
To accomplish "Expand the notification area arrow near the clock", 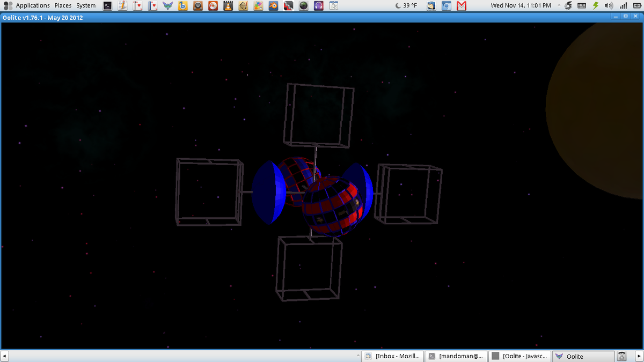I will (x=559, y=5).
